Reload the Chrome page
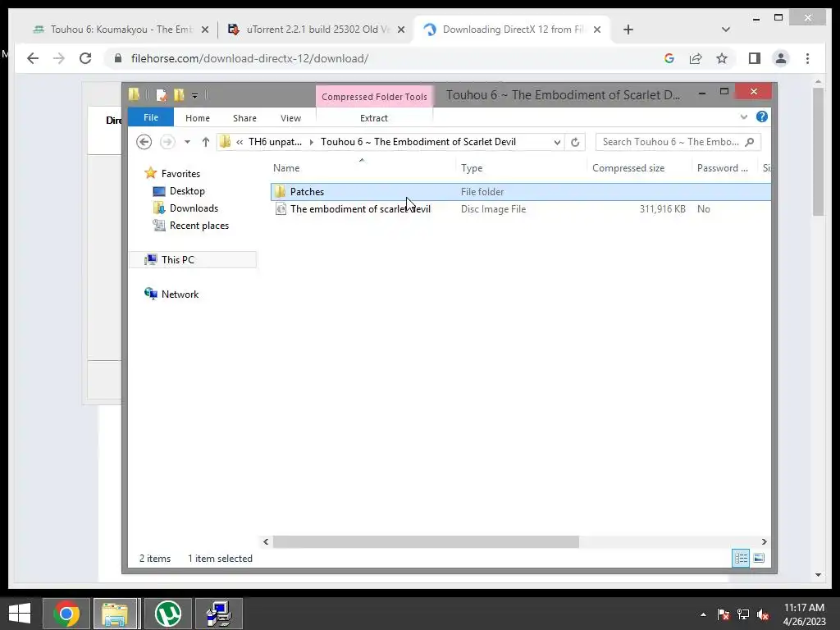Screen dimensions: 840x630 (85, 58)
